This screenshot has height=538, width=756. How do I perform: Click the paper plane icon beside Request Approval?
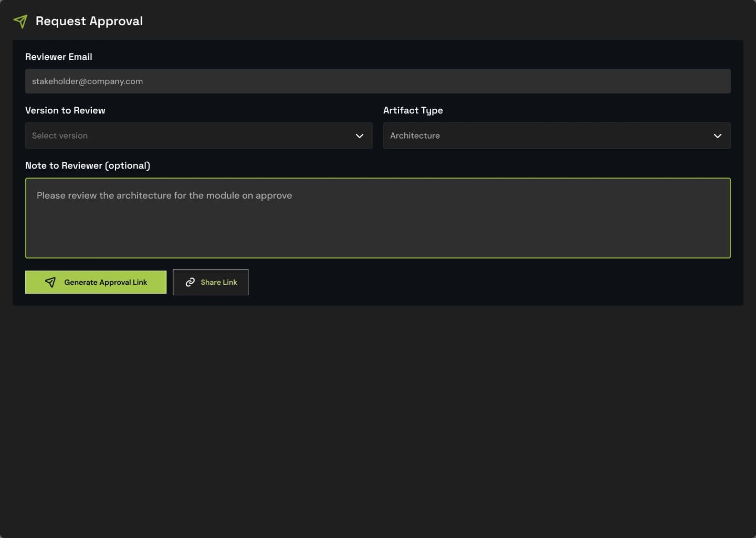tap(20, 21)
